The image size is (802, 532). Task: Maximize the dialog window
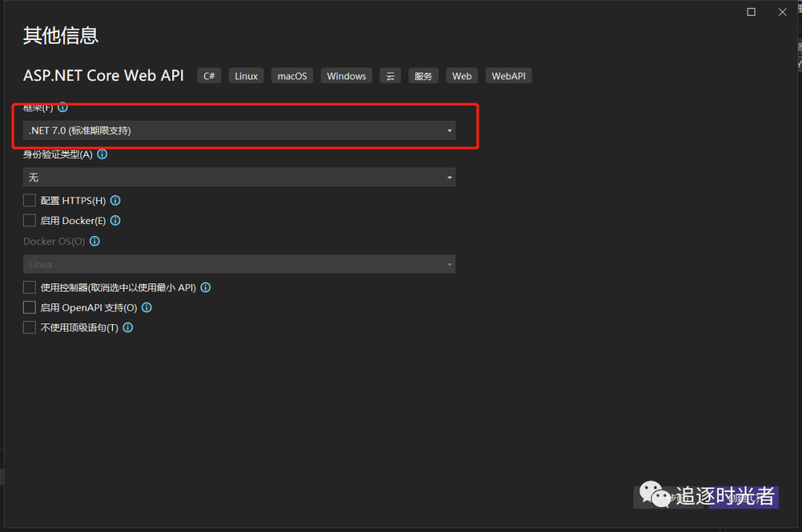[x=751, y=12]
